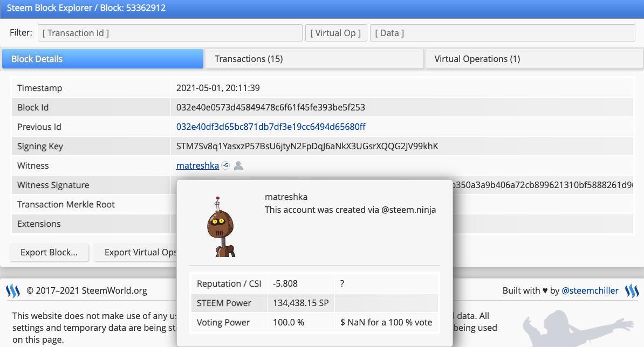
Task: Click the CSI question mark value
Action: 342,284
